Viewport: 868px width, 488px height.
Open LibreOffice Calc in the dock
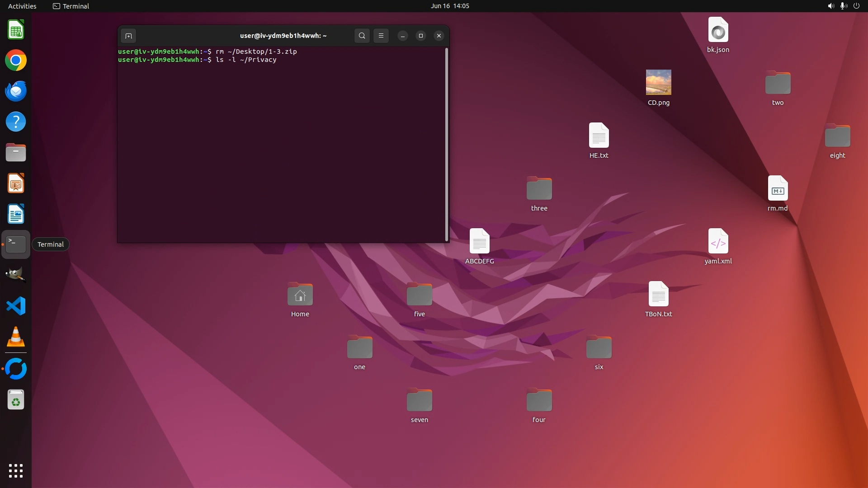[16, 30]
